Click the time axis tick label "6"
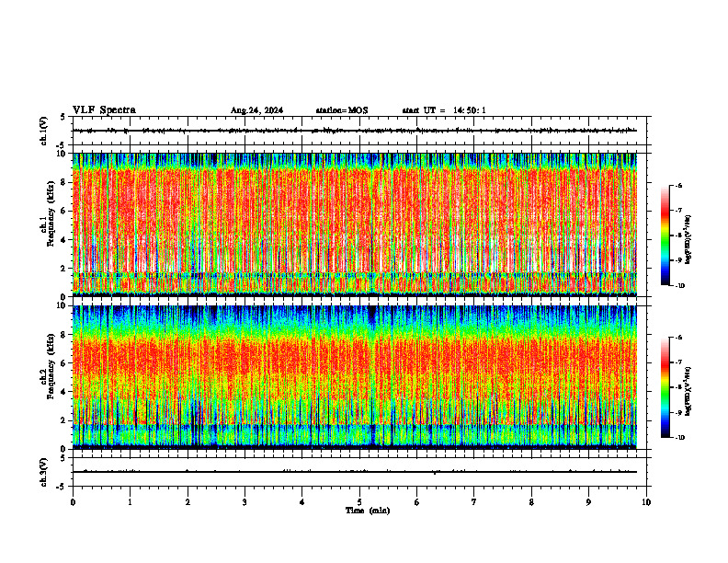728x563 pixels. pos(417,502)
